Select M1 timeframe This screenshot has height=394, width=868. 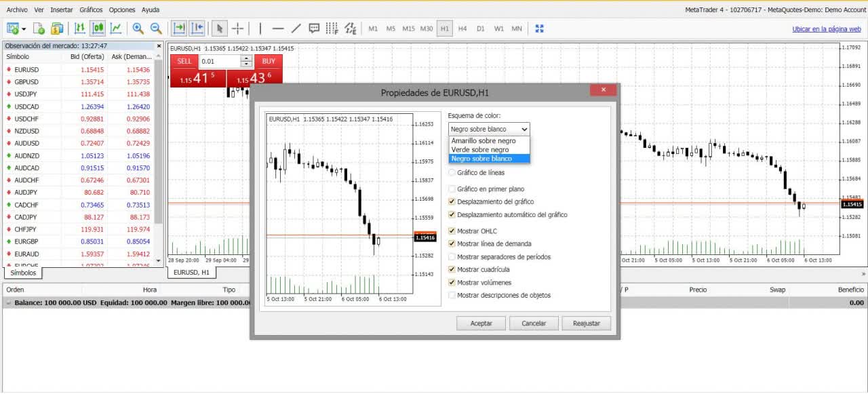tap(373, 28)
